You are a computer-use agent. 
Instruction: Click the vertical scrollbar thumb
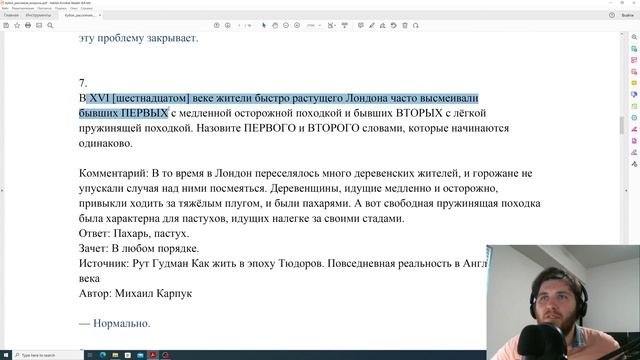tap(622, 125)
